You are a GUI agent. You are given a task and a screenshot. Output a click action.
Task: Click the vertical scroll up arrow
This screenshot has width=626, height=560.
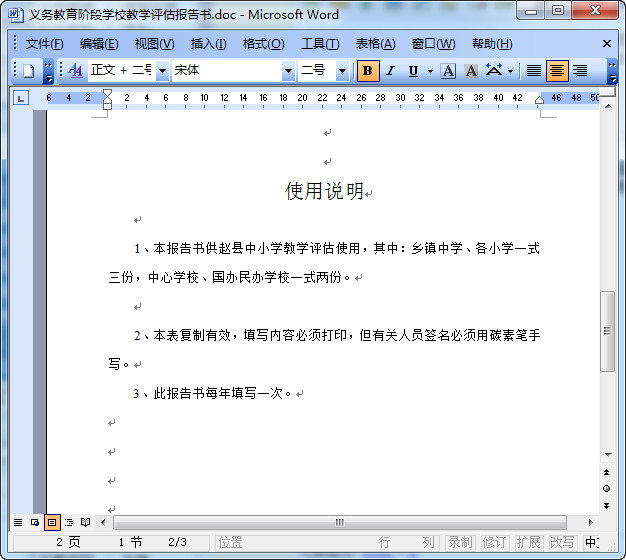click(608, 106)
